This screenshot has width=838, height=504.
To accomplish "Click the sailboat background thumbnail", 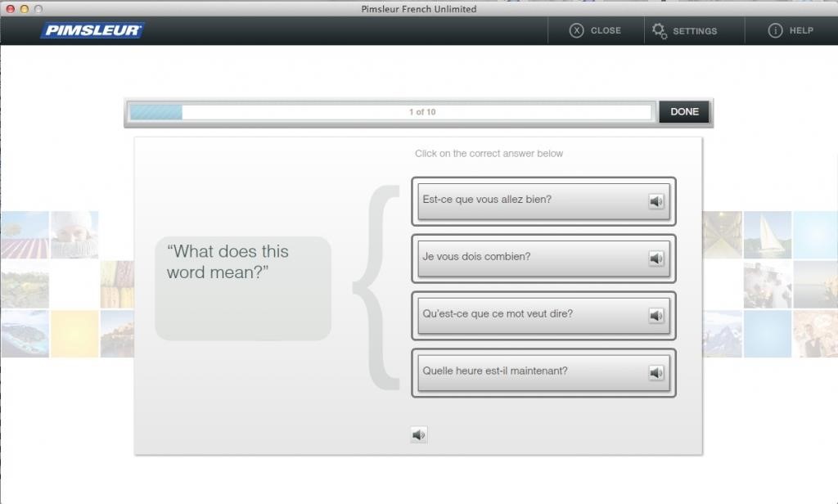I will tap(768, 235).
